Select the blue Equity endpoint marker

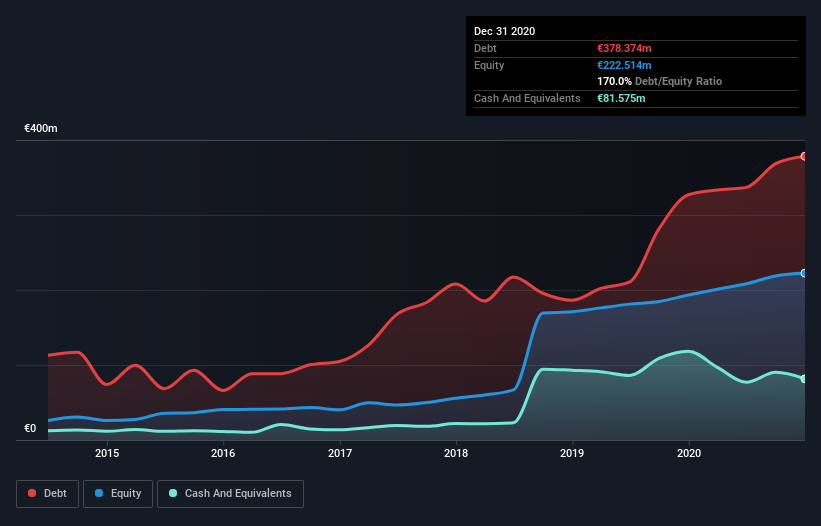pos(804,273)
